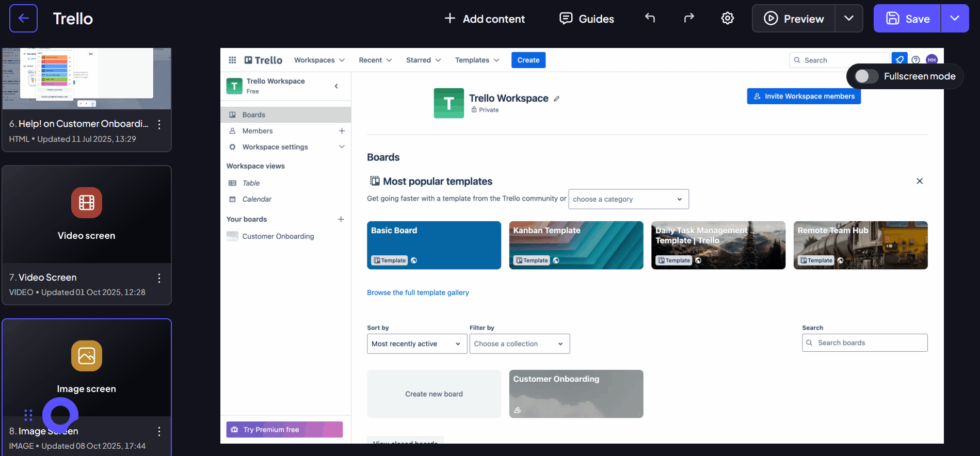Click Try Premium free
This screenshot has width=980, height=456.
point(284,430)
